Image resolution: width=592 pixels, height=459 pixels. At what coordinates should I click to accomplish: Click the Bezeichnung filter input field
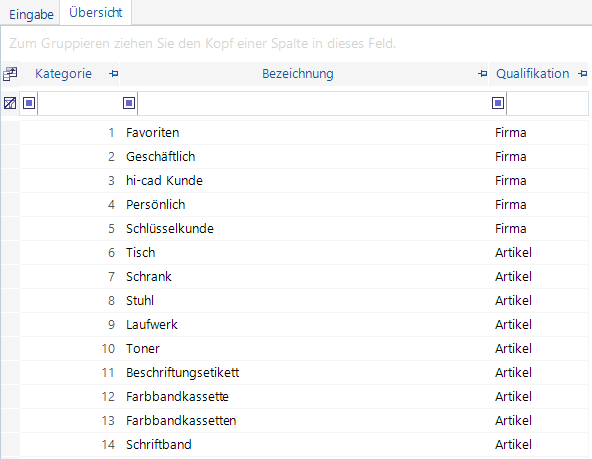(x=313, y=103)
